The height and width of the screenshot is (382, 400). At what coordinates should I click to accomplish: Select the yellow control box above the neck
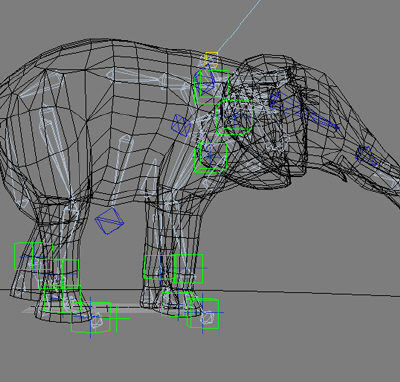tap(212, 59)
